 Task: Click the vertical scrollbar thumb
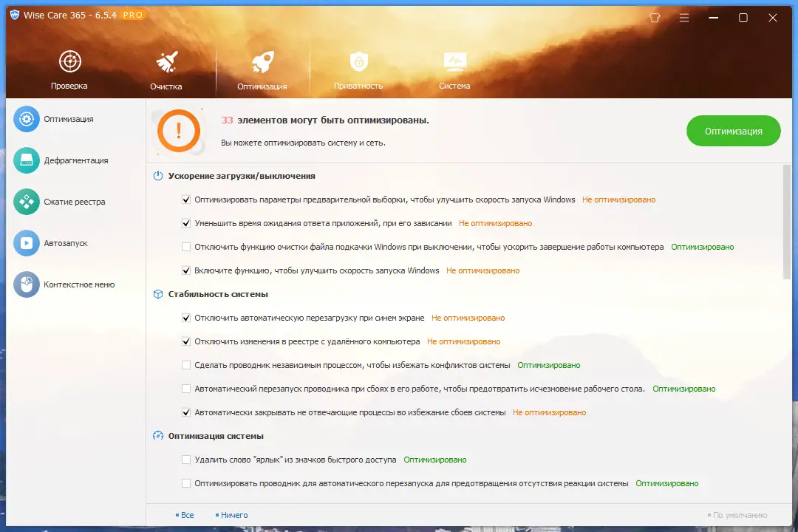coord(787,222)
